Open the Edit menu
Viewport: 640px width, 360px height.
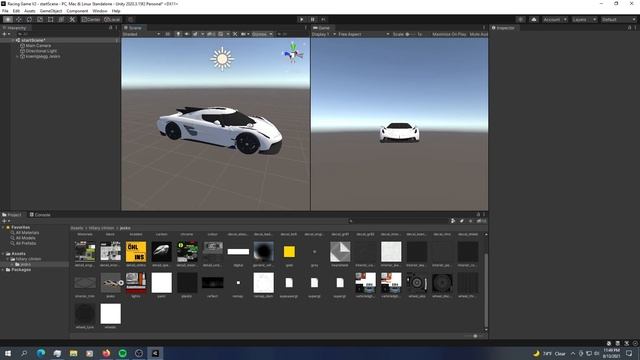[x=16, y=11]
